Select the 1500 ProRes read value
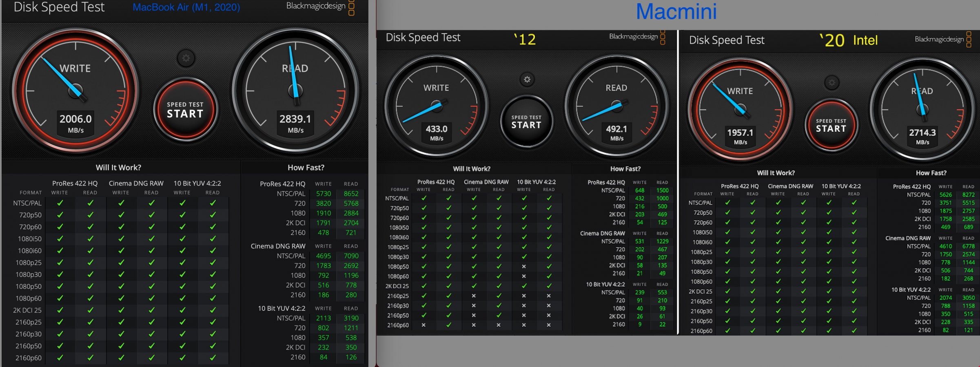 click(x=662, y=190)
